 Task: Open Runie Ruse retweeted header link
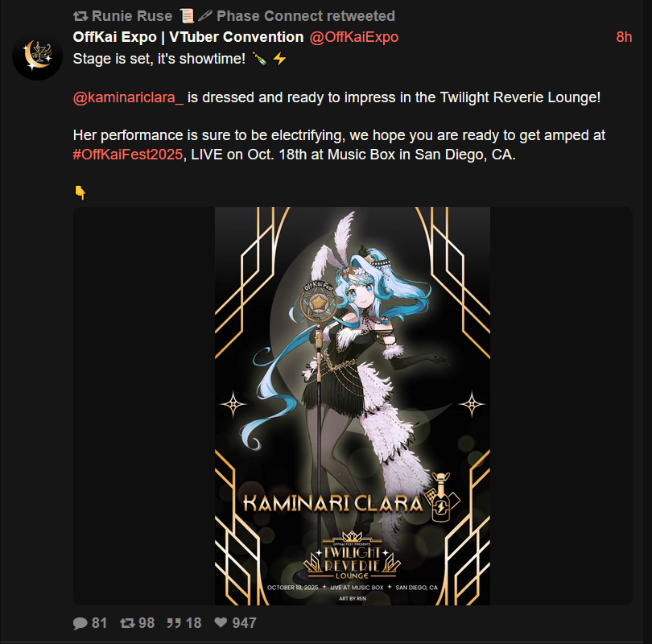click(243, 16)
